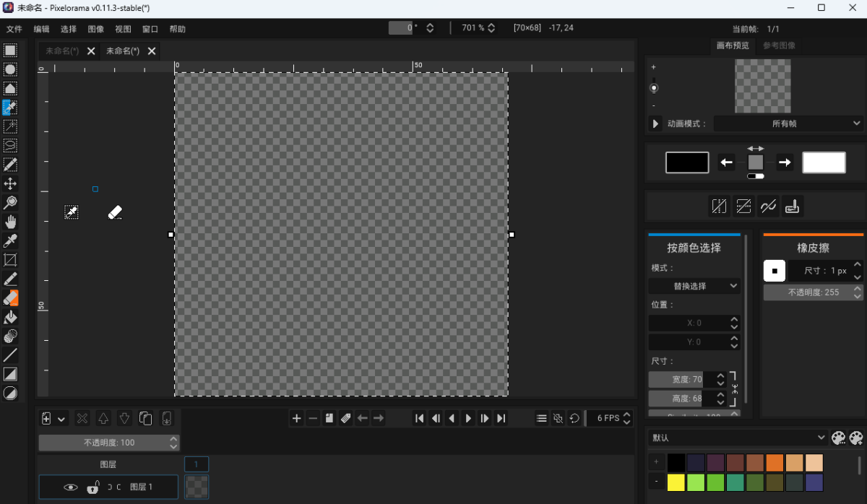Select the line drawing tool
This screenshot has height=504, width=867.
(x=10, y=355)
